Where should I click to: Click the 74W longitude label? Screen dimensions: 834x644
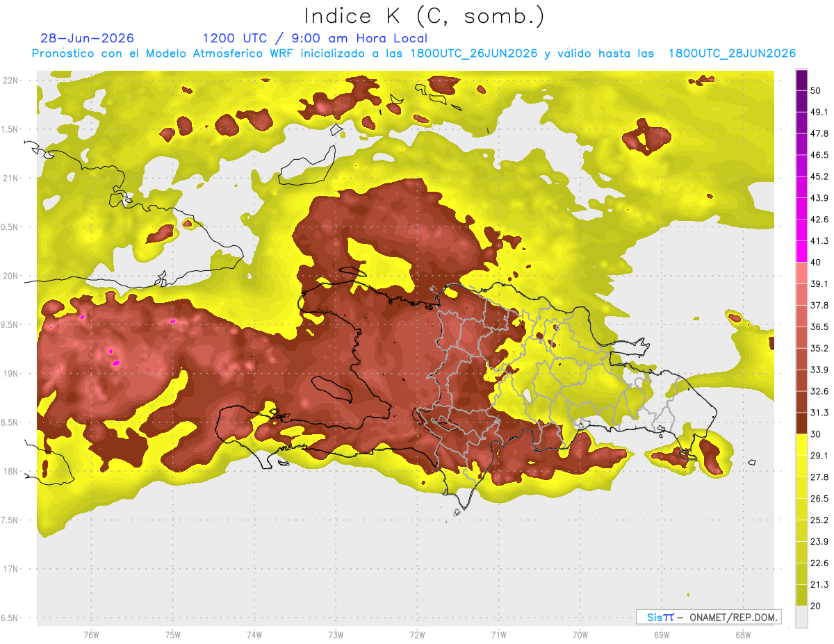[254, 634]
